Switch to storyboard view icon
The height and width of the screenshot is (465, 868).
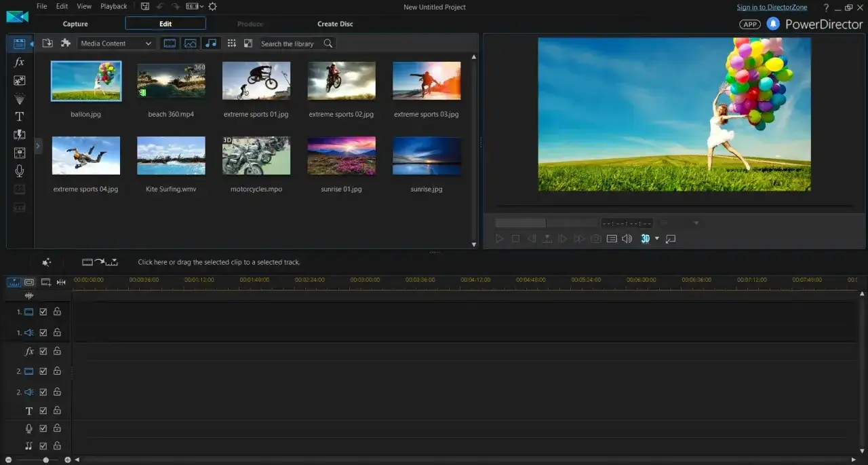click(x=29, y=282)
